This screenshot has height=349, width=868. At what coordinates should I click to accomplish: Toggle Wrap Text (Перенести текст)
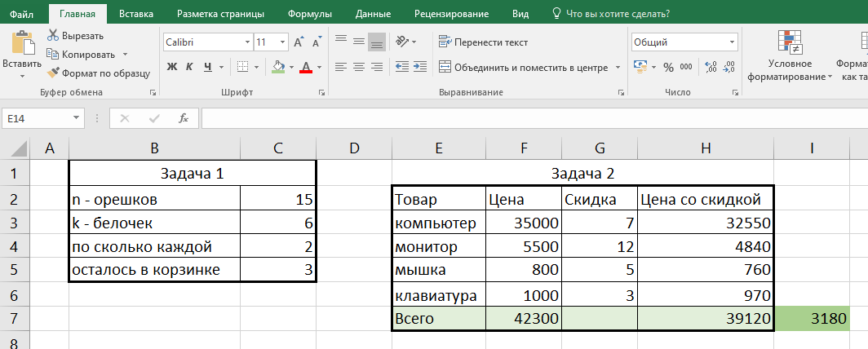pos(484,42)
